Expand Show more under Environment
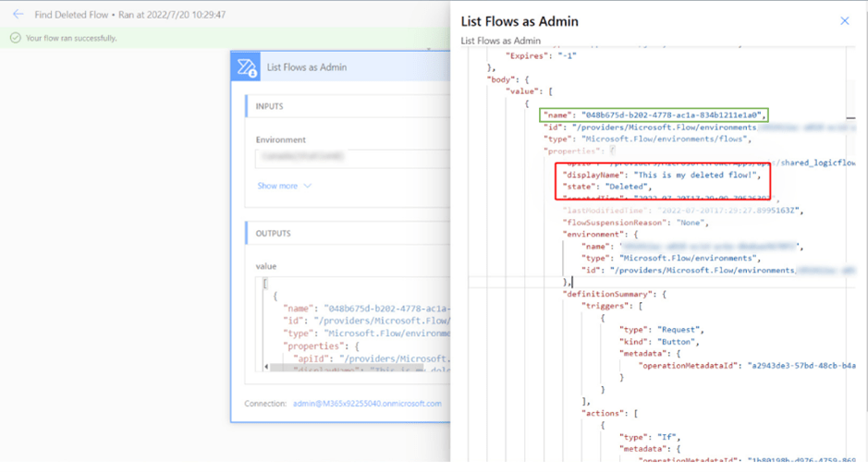Screen dimensions: 868x472 [284, 186]
